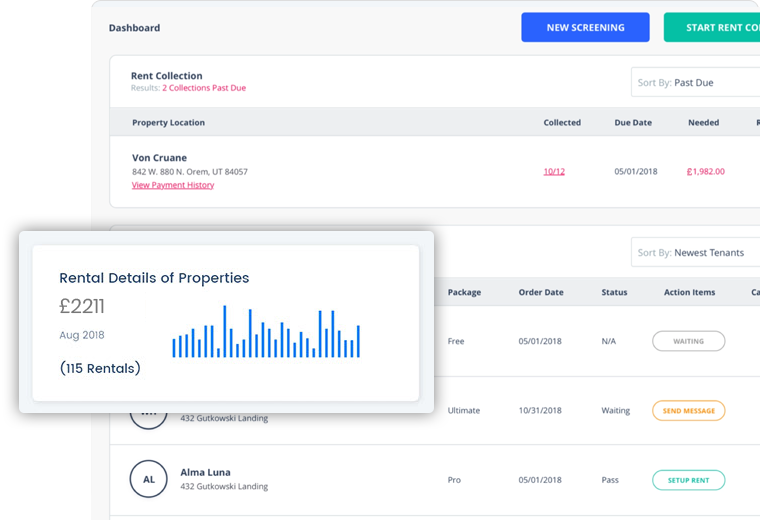Click the START RENT COLLECTION green button
The image size is (760, 520).
712,27
